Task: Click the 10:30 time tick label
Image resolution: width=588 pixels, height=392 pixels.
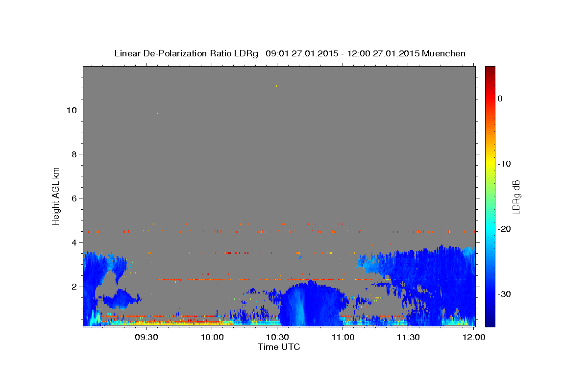Action: pyautogui.click(x=277, y=337)
